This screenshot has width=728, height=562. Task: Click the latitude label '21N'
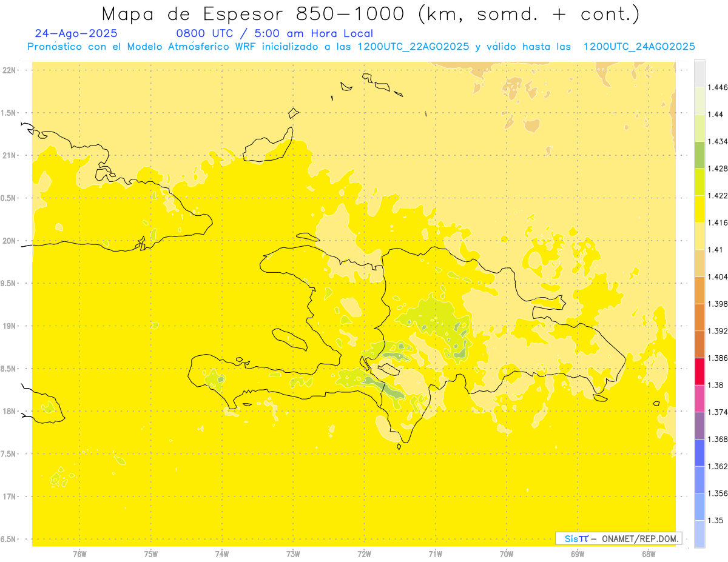(9, 156)
